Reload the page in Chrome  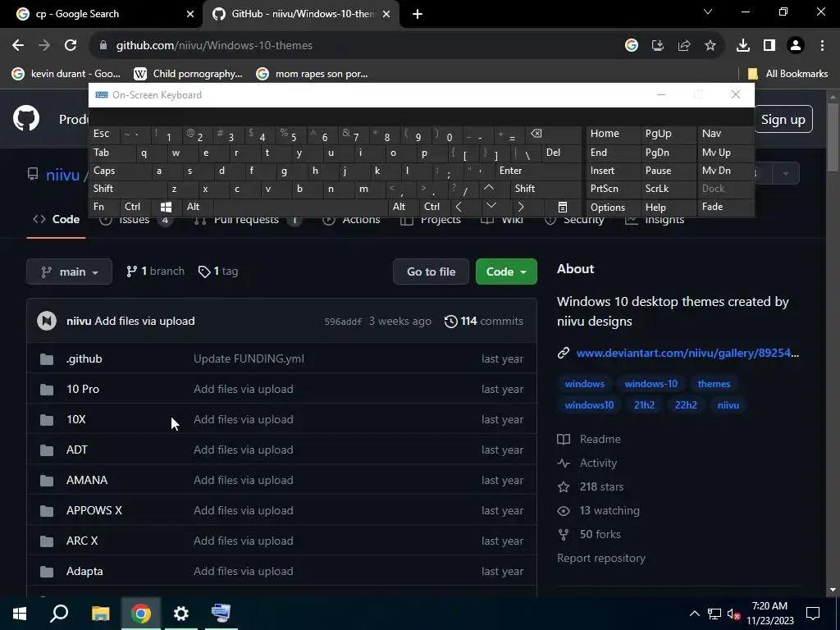tap(71, 46)
